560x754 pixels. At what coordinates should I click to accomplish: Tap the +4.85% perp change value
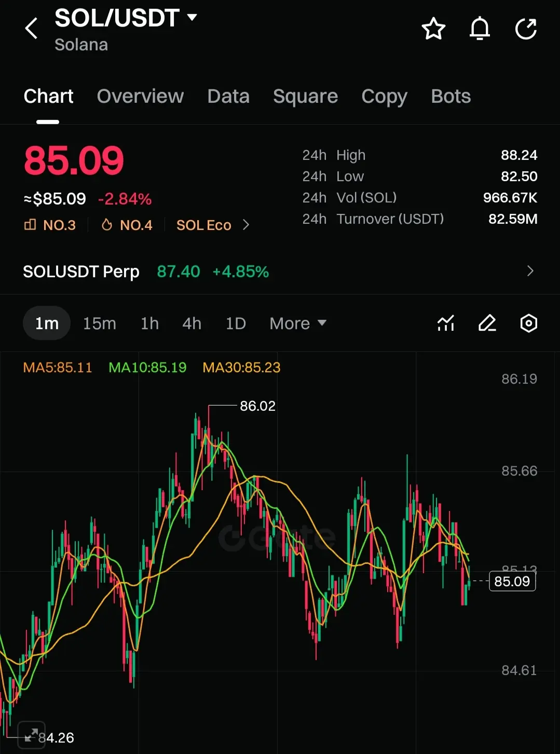coord(241,272)
